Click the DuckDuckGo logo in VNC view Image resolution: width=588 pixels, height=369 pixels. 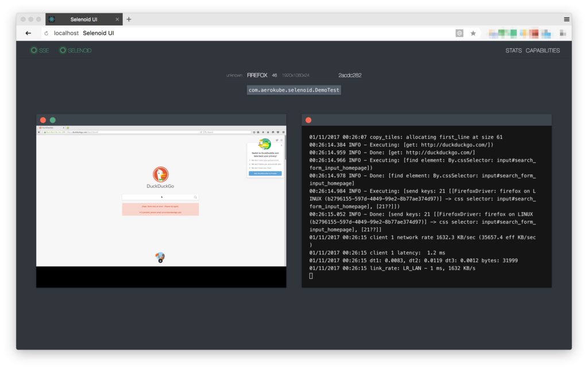[161, 174]
